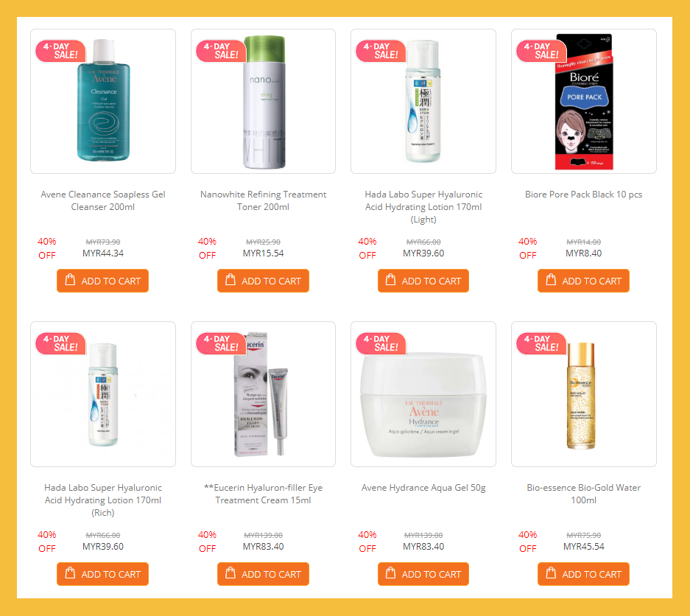
Task: Add Hada Labo Rich lotion to cart
Action: pos(102,574)
